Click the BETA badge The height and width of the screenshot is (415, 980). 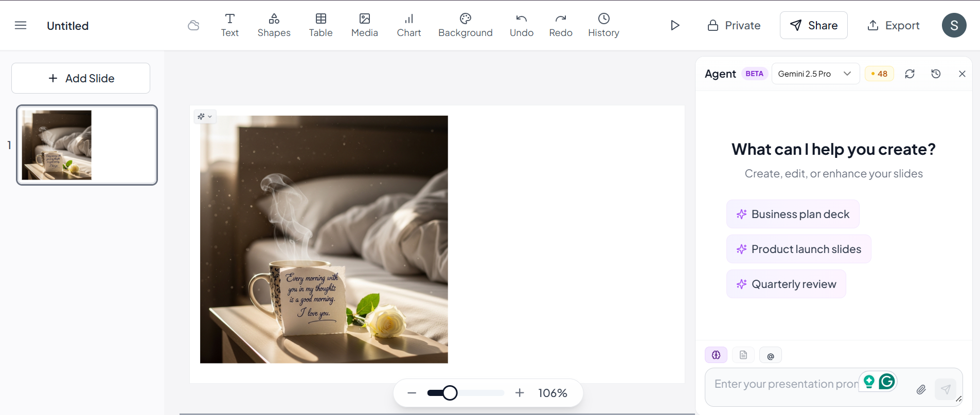click(x=754, y=74)
